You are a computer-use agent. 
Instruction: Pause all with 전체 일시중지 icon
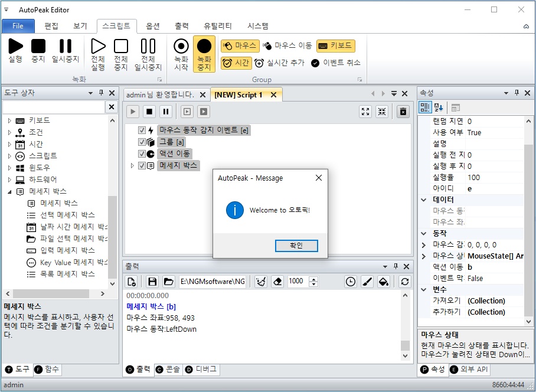148,54
